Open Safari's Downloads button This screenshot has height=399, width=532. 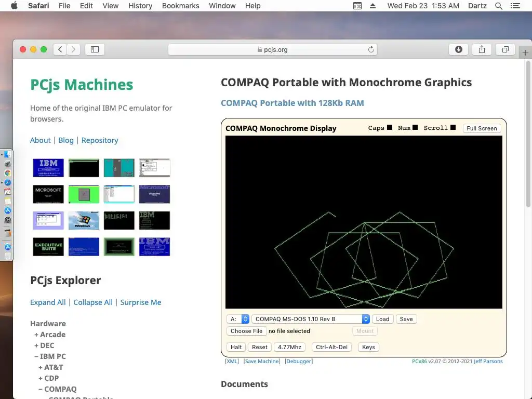pyautogui.click(x=458, y=49)
